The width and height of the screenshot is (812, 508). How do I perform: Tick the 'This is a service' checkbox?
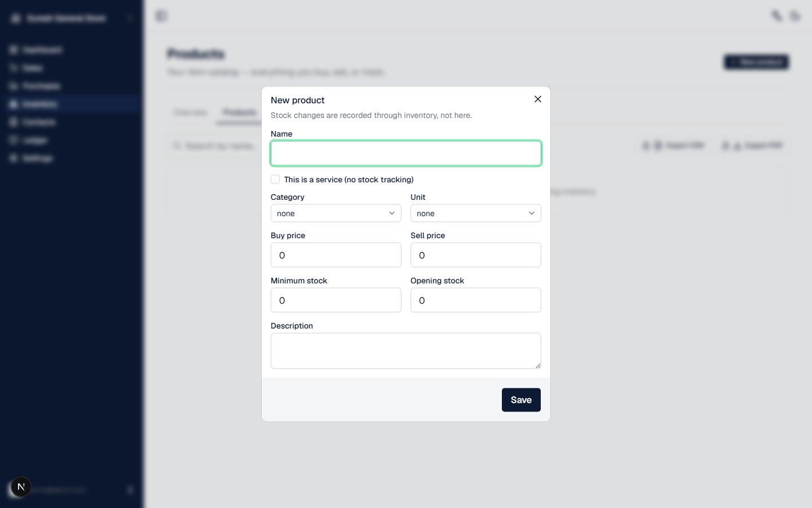pyautogui.click(x=275, y=179)
